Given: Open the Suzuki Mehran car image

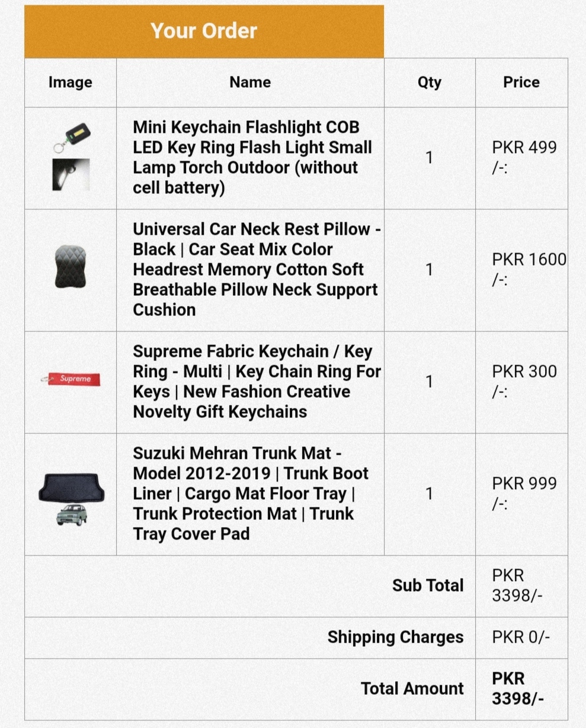Looking at the screenshot, I should point(72,515).
